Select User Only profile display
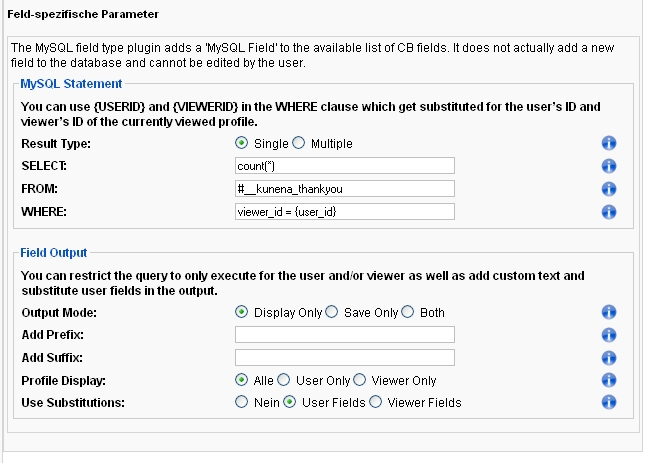 click(284, 380)
